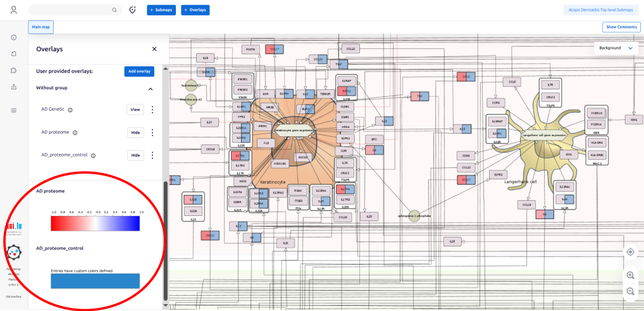Open the Background dropdown
This screenshot has height=311, width=644.
pos(616,48)
